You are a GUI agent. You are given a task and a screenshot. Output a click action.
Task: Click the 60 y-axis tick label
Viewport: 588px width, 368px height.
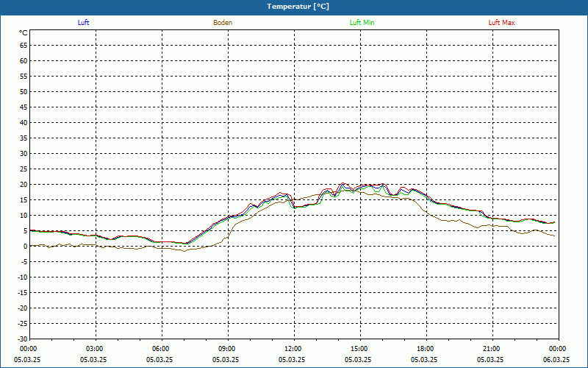pyautogui.click(x=24, y=61)
